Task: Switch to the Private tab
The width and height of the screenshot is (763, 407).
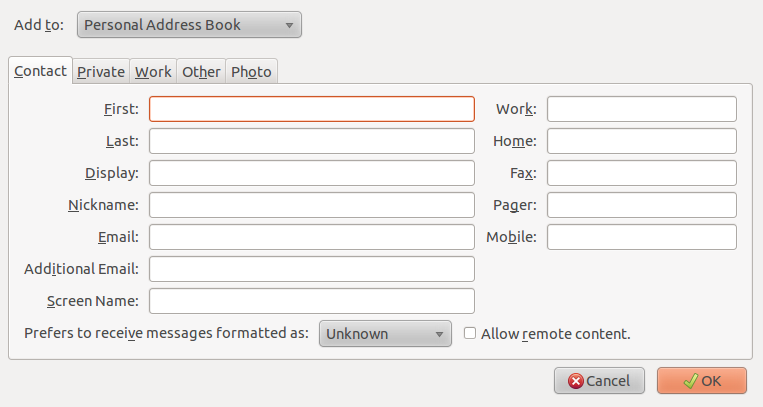Action: [x=101, y=72]
